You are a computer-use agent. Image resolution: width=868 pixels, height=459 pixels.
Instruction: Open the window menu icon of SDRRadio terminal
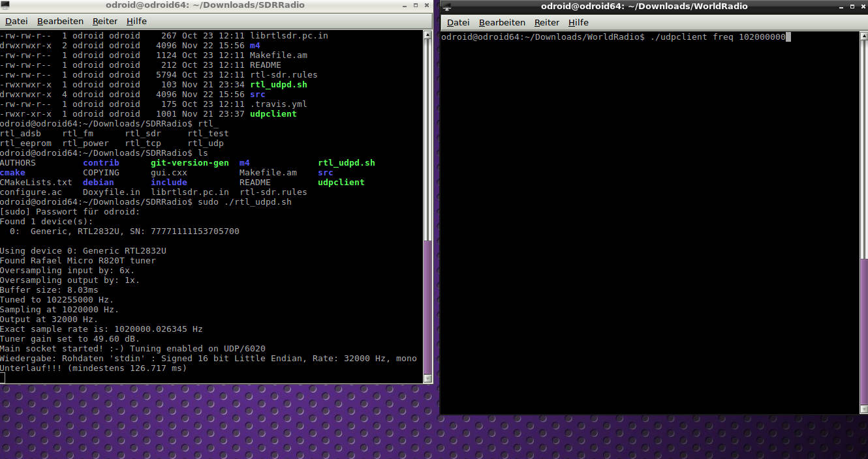(5, 5)
